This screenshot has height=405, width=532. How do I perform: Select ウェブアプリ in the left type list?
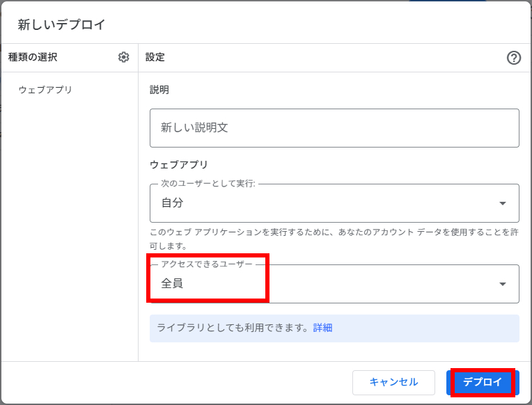coord(45,90)
